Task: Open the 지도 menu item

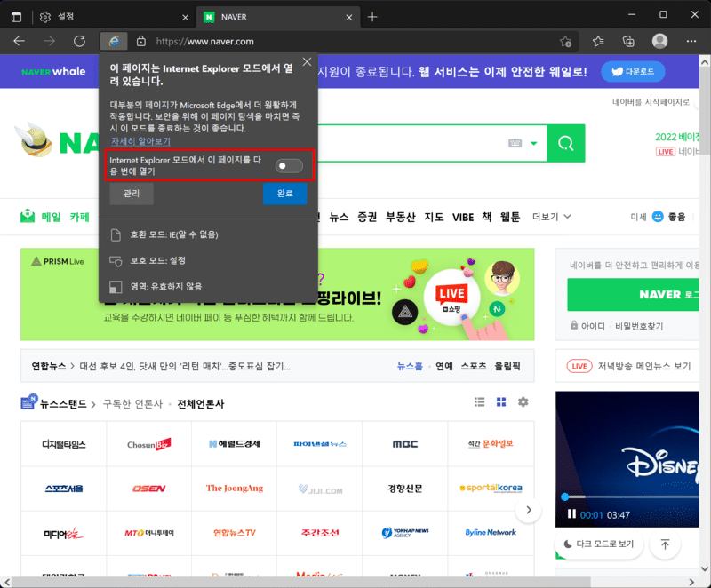Action: tap(434, 217)
